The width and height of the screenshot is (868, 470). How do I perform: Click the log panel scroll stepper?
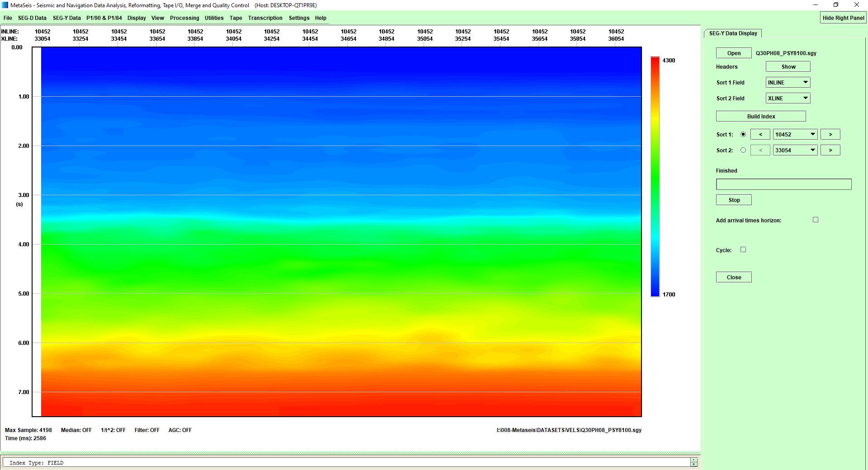click(693, 462)
